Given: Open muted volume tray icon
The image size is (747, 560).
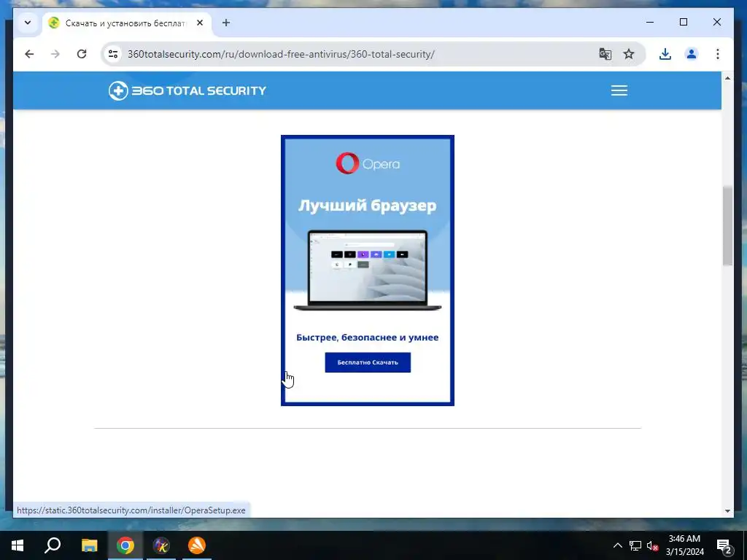Looking at the screenshot, I should [x=652, y=545].
